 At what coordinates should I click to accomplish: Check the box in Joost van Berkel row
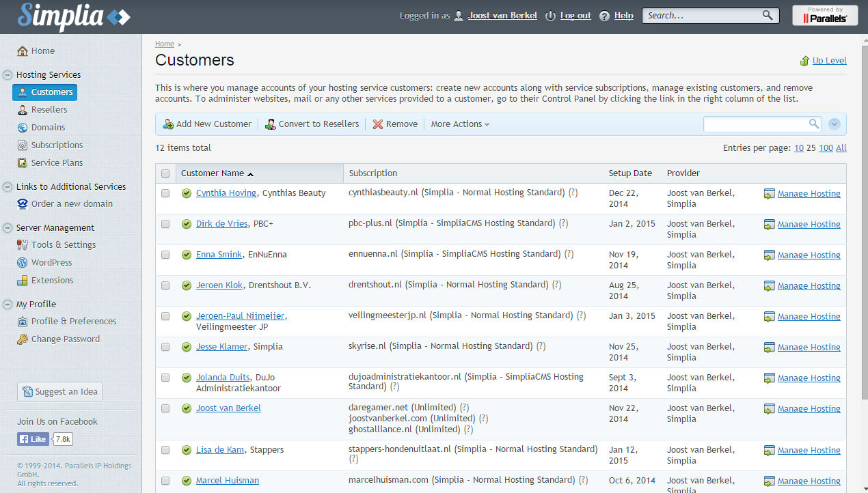165,408
